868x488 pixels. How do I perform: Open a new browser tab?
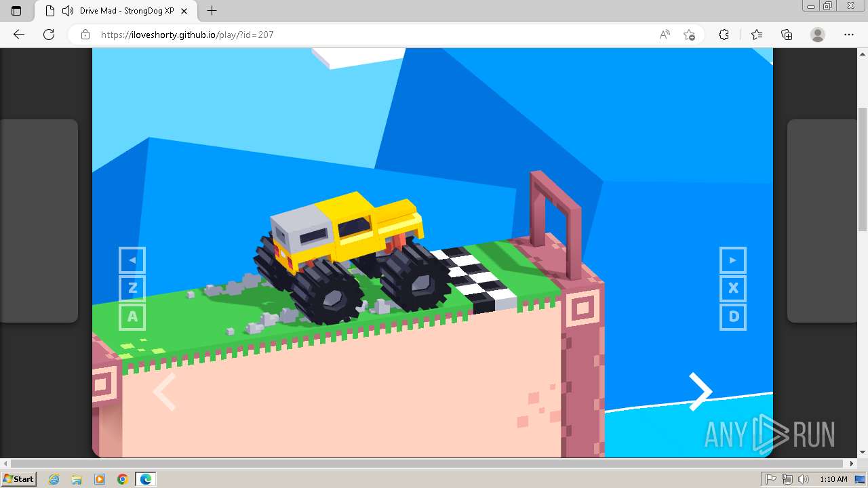point(212,11)
